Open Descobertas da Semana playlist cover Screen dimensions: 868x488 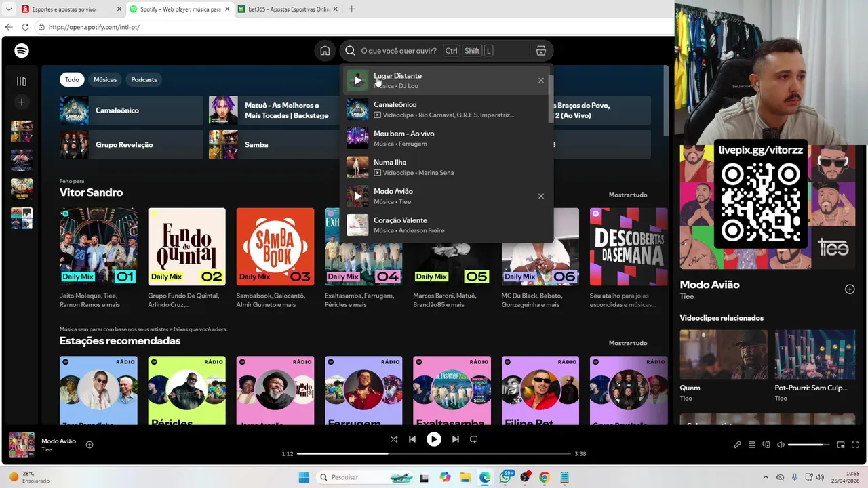629,247
